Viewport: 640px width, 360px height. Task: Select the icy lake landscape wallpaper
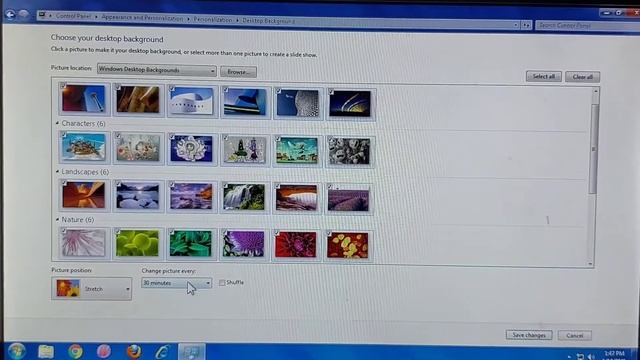pos(137,196)
